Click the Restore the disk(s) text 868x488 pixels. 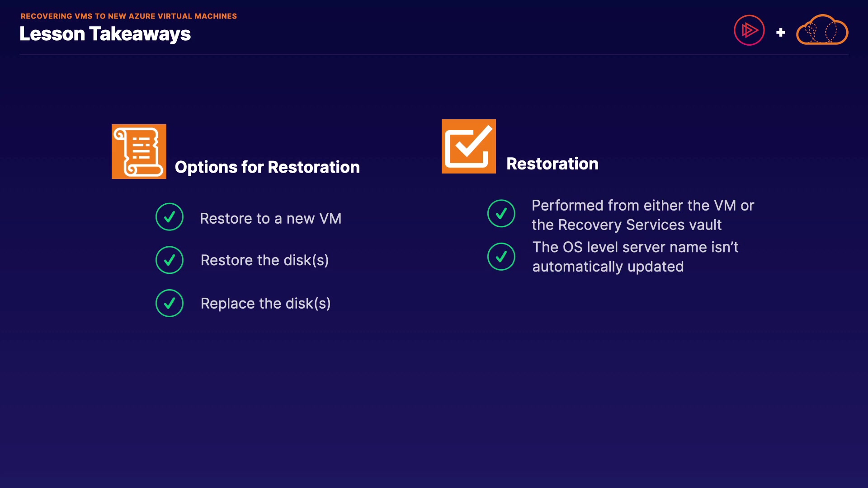point(264,260)
